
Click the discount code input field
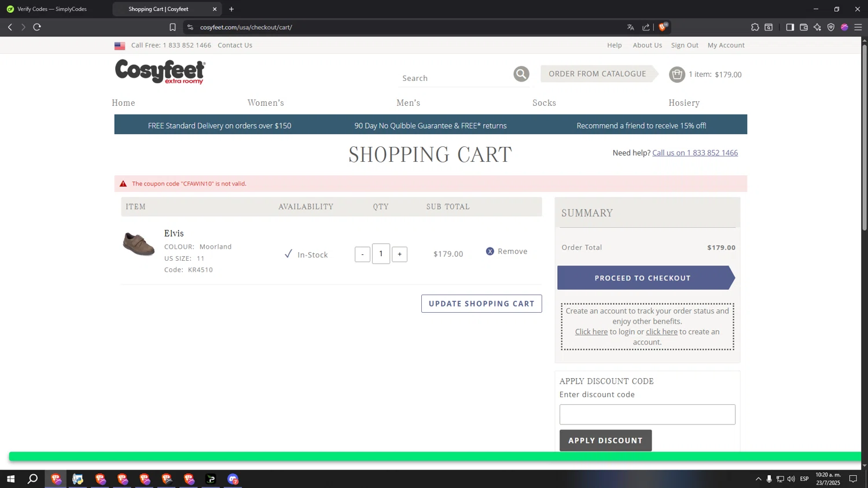coord(647,415)
